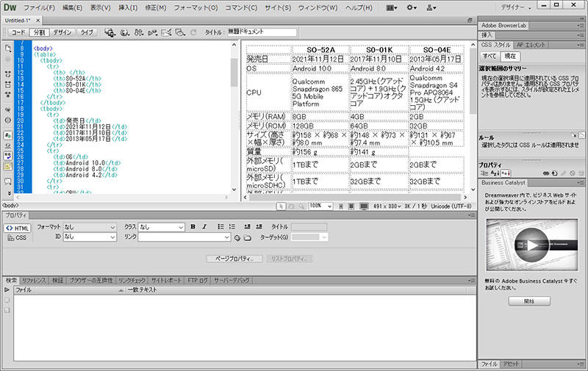Click the refresh design view icon
This screenshot has width=588, height=371.
point(193,32)
